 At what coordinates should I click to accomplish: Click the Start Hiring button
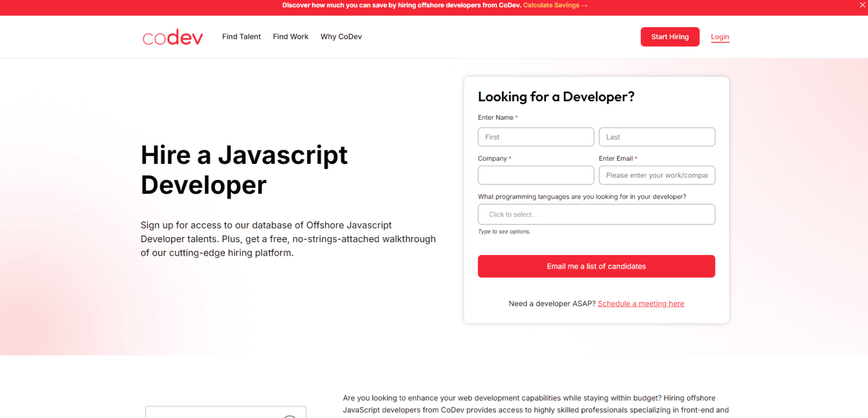[670, 37]
